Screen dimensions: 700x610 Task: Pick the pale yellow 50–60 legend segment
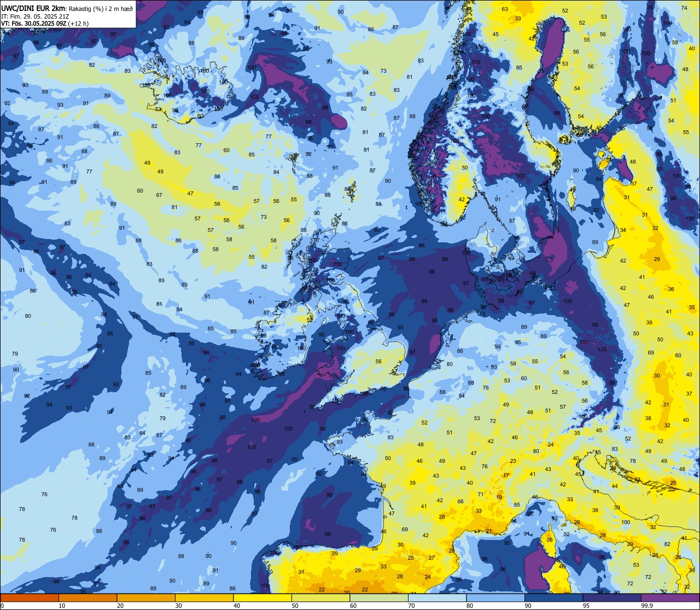[321, 597]
